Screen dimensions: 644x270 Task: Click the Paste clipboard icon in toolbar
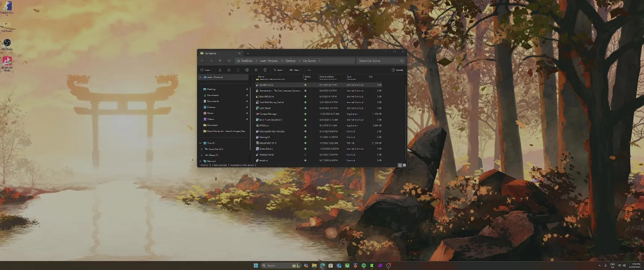point(238,70)
